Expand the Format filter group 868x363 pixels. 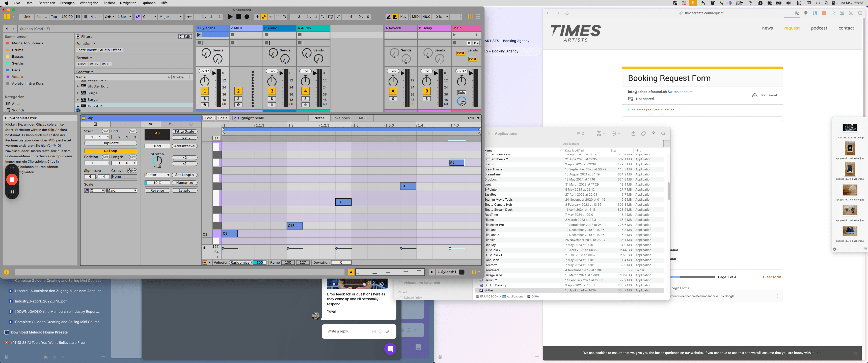(x=84, y=57)
